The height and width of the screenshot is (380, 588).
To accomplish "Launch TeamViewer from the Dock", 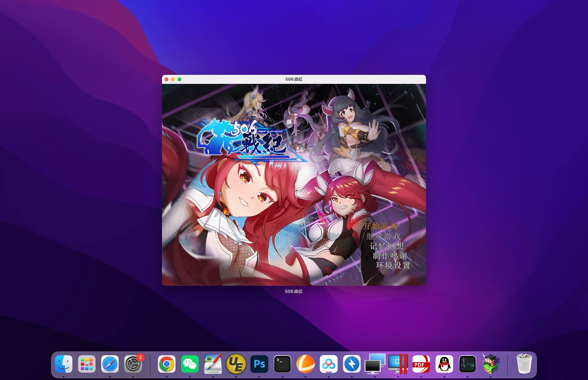I will (352, 363).
